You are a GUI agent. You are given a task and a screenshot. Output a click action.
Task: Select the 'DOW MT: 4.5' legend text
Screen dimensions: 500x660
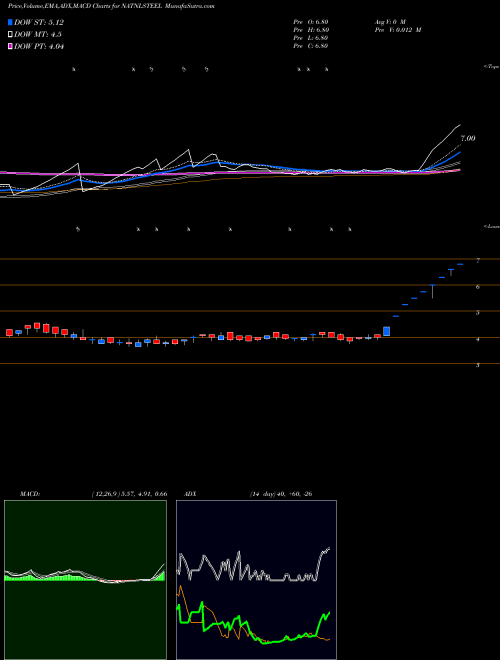pyautogui.click(x=38, y=35)
